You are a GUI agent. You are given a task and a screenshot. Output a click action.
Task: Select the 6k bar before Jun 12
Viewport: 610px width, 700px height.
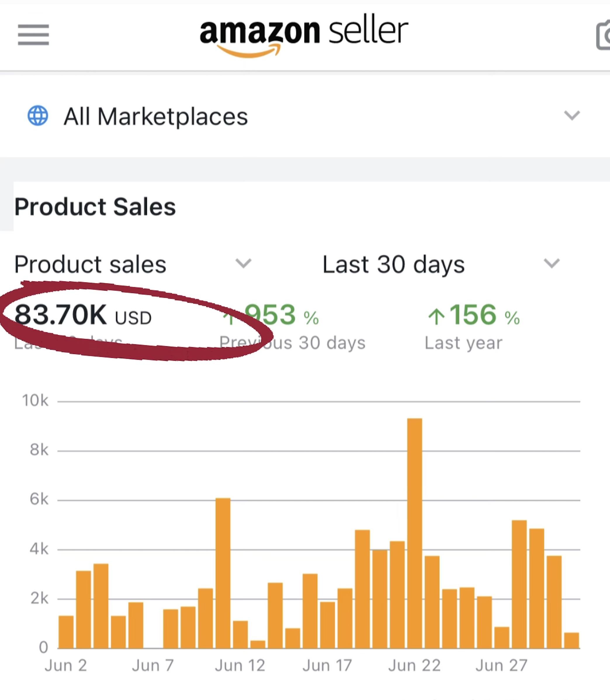(x=223, y=573)
